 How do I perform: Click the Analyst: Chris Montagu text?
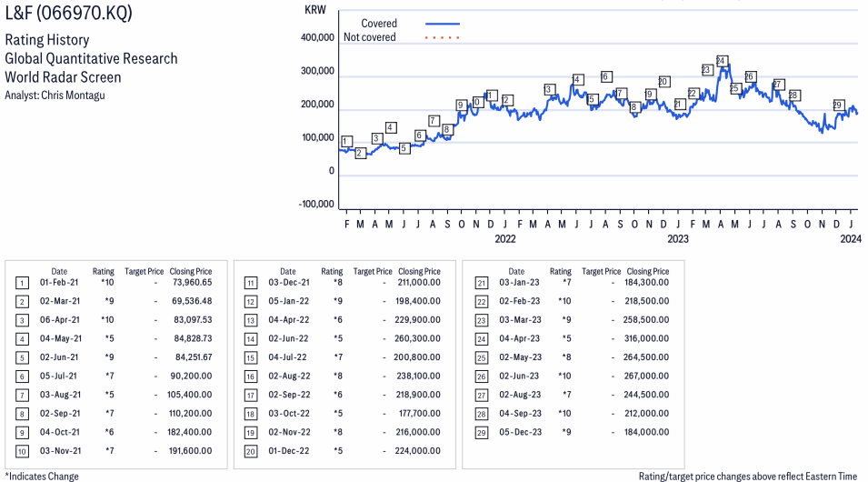click(x=55, y=95)
